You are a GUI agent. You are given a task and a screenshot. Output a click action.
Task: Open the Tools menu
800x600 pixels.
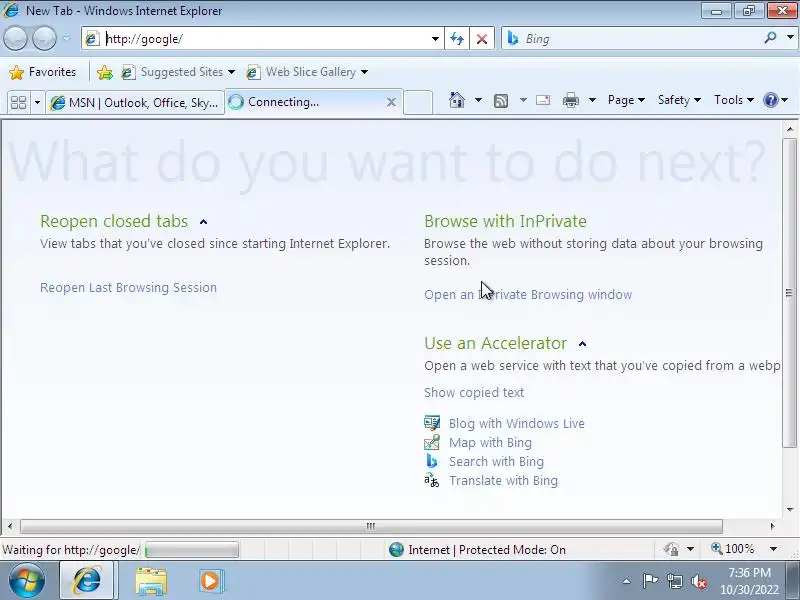734,100
